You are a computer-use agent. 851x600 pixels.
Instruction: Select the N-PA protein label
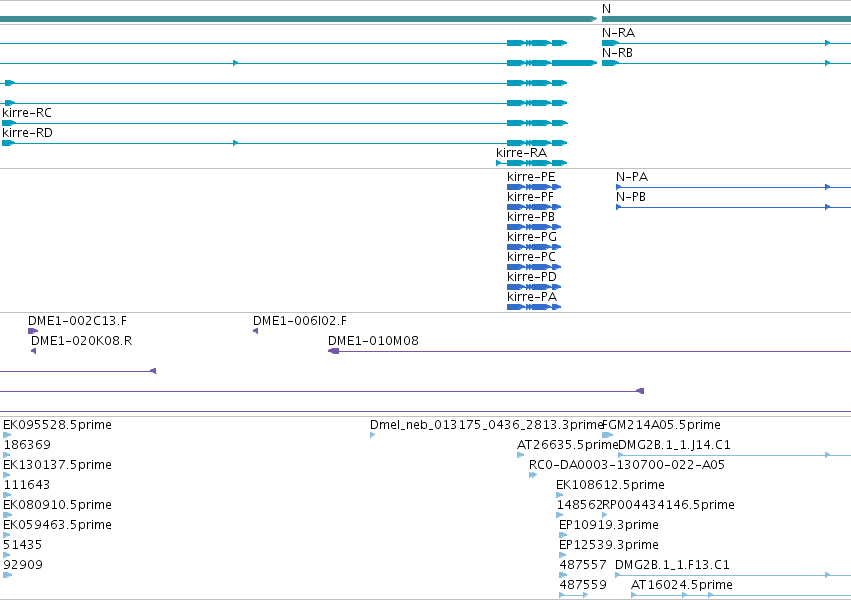pos(632,177)
